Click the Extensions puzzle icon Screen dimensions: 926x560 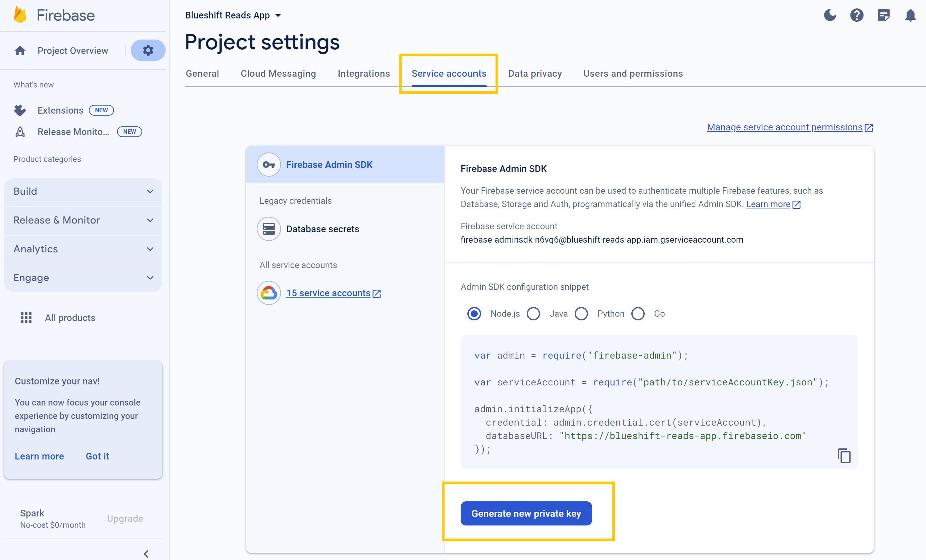click(20, 110)
